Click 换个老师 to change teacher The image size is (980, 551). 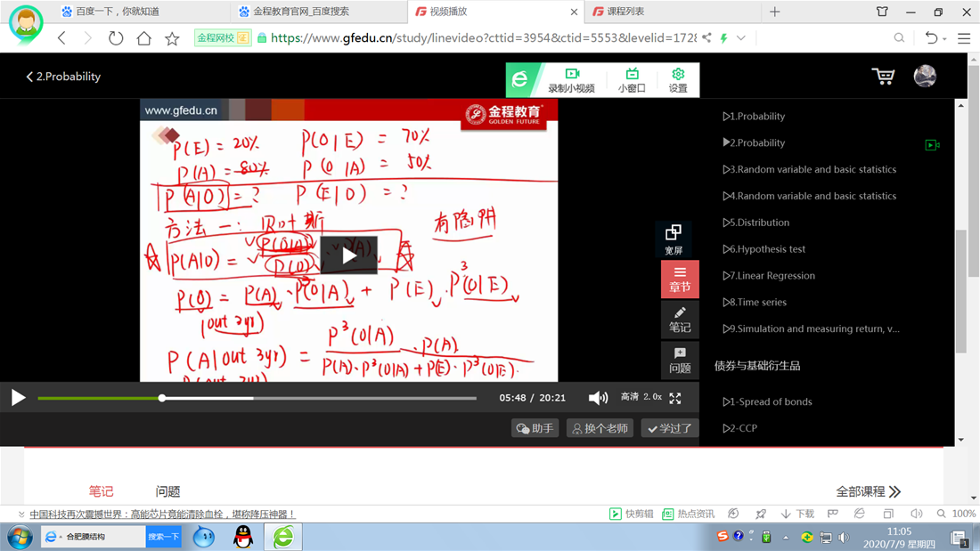(x=600, y=428)
